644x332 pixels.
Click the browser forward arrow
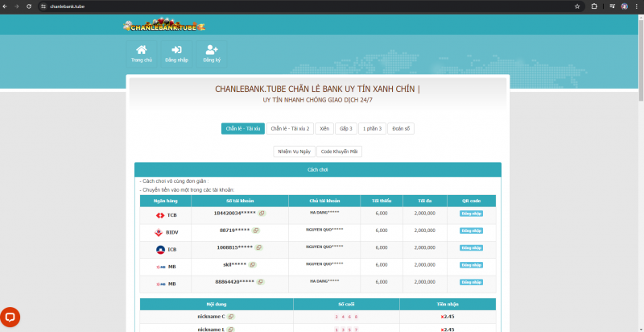[17, 6]
